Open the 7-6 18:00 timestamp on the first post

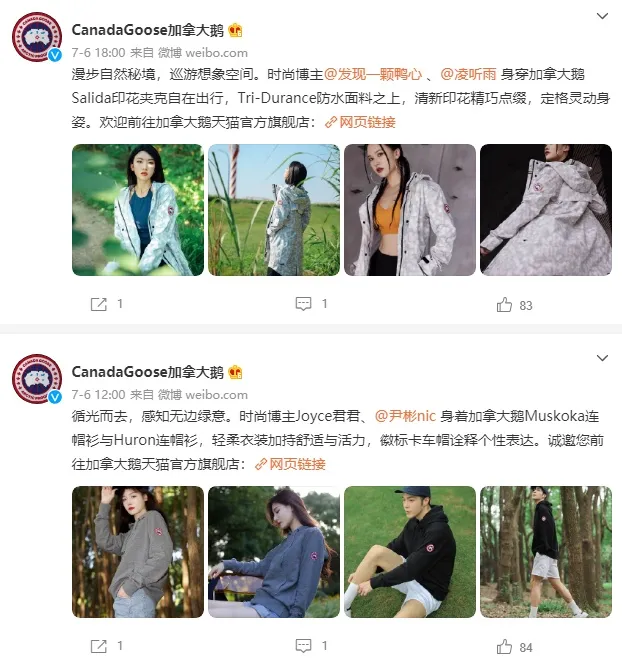pyautogui.click(x=98, y=53)
